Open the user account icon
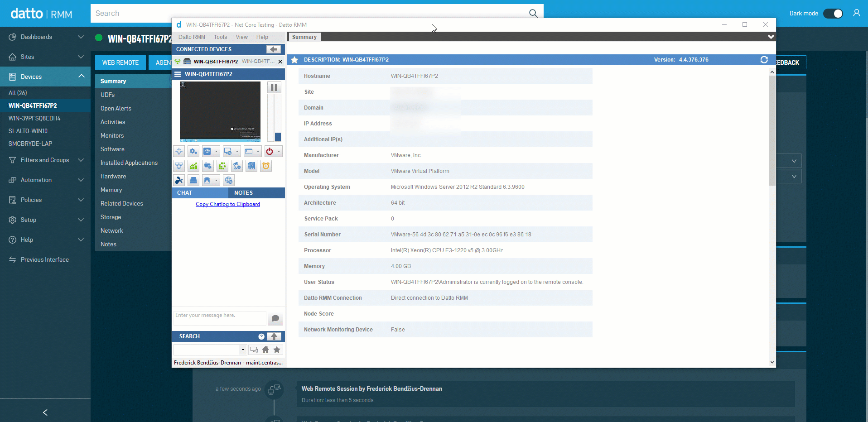The image size is (868, 422). [857, 13]
